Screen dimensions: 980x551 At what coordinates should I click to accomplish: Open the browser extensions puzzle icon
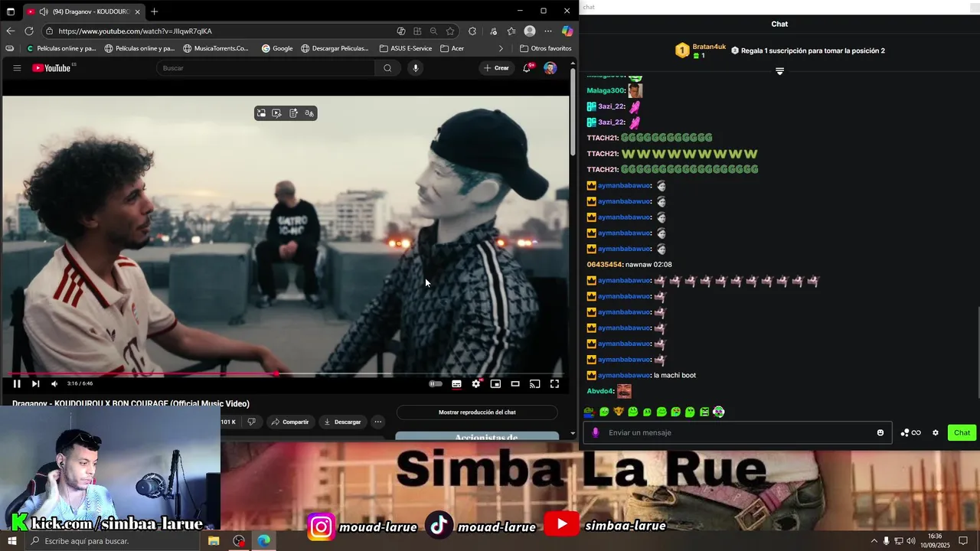[472, 31]
